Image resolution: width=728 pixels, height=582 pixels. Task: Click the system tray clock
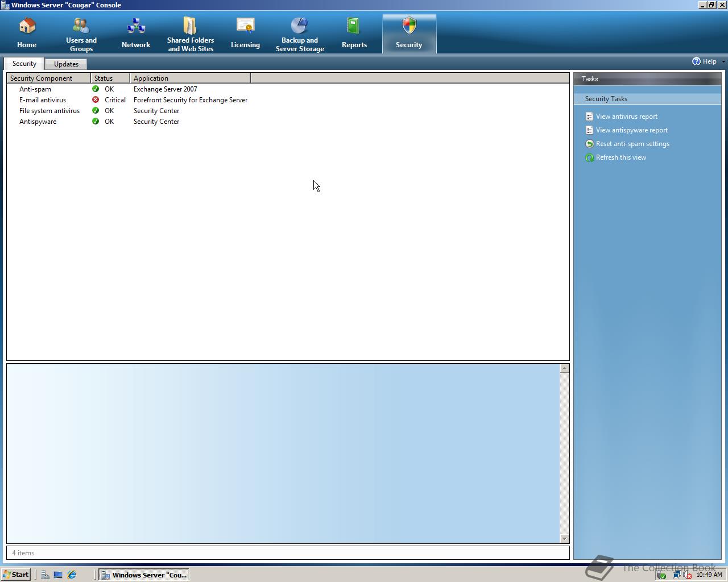click(709, 575)
